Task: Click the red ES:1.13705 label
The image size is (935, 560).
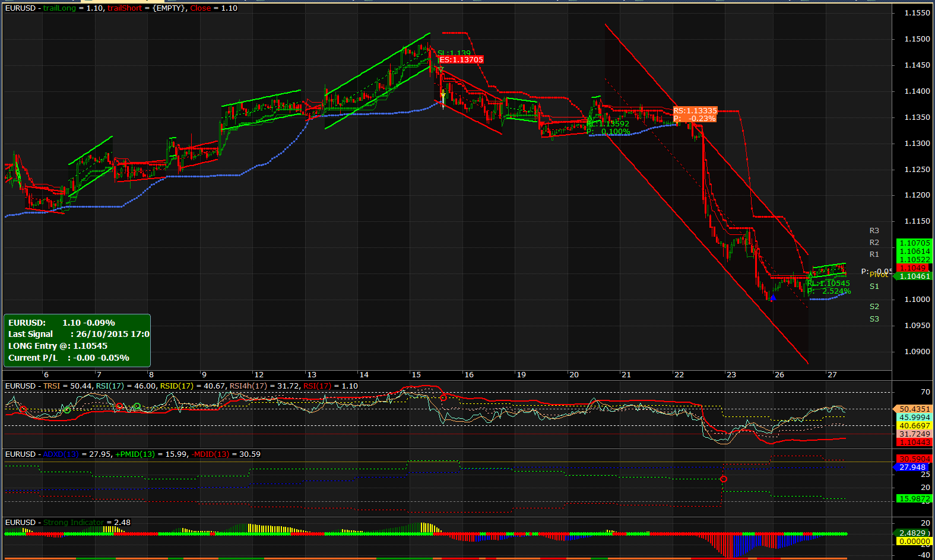Action: tap(461, 60)
